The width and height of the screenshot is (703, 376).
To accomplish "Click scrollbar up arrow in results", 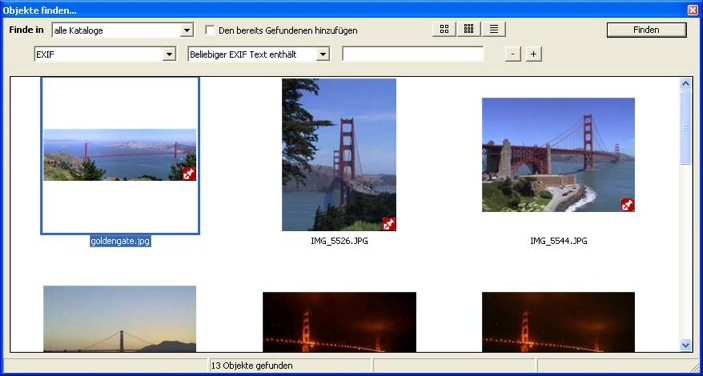I will [686, 84].
